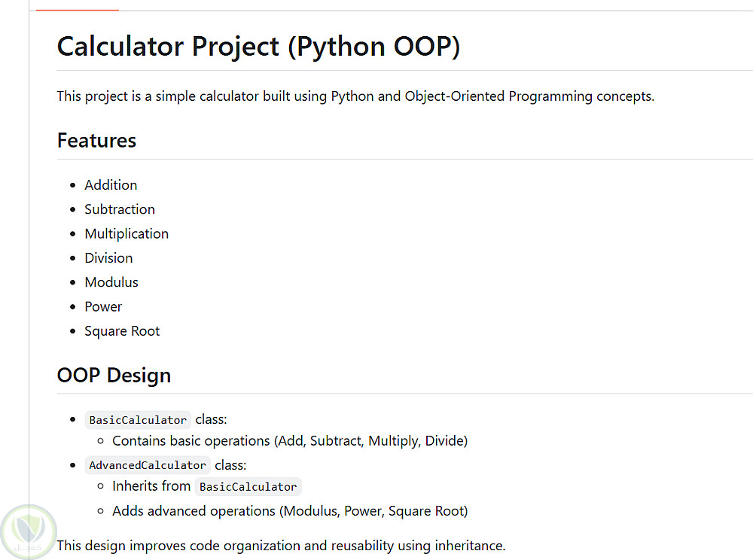Click the closing sentence about inheritance reusability
This screenshot has width=753, height=560.
tap(281, 546)
